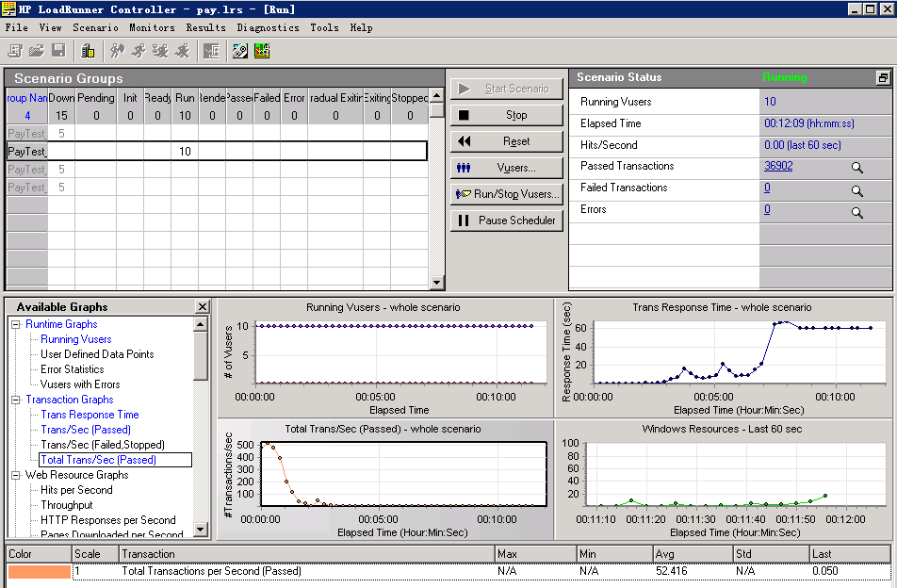Select Trans/Sec (Failed,Stopped) tree item

103,445
